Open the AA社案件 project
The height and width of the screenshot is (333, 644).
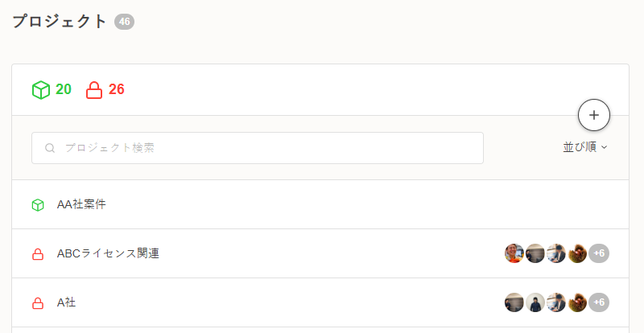[81, 204]
